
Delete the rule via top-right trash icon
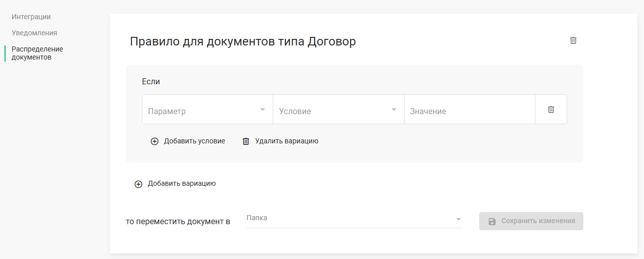click(573, 40)
